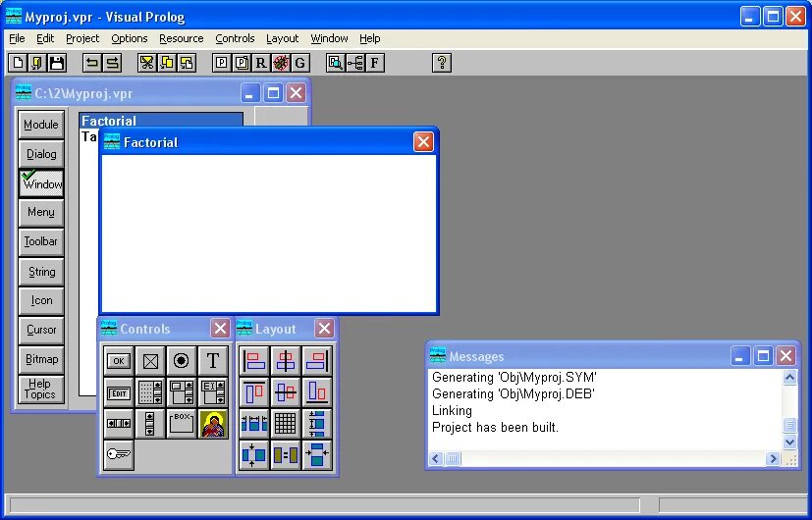812x520 pixels.
Task: Click the stacked-pages P toolbar icon
Action: (242, 63)
